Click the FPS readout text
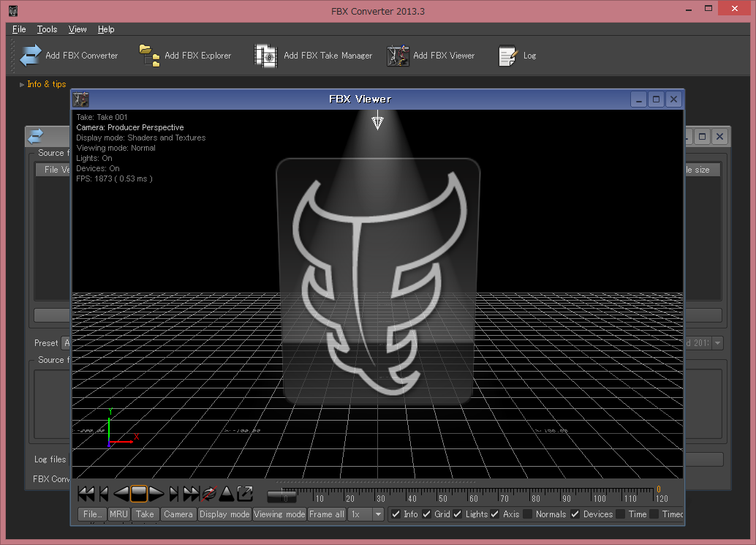The image size is (756, 545). pyautogui.click(x=114, y=178)
